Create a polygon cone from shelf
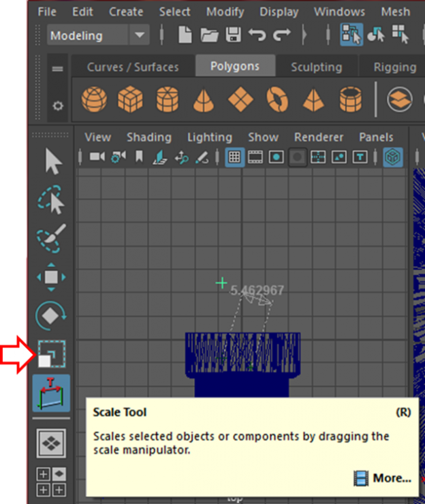This screenshot has height=504, width=425. (204, 100)
